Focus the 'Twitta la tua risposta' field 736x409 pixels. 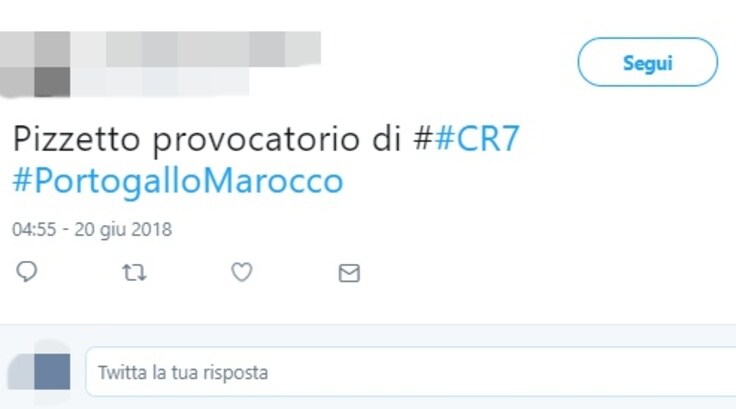point(411,372)
